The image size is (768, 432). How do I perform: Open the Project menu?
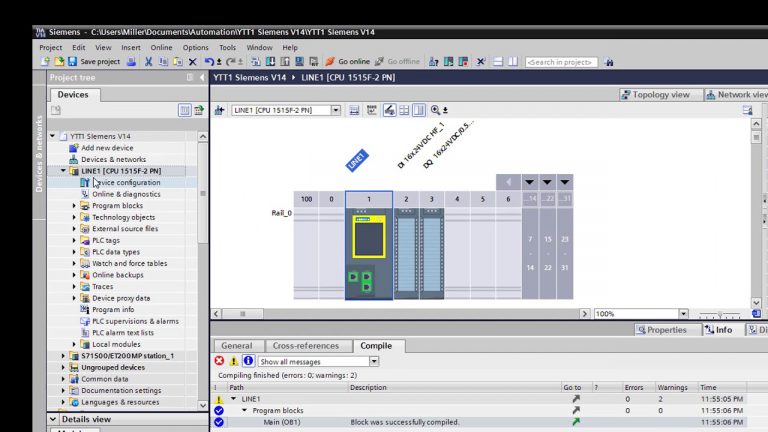(x=50, y=48)
